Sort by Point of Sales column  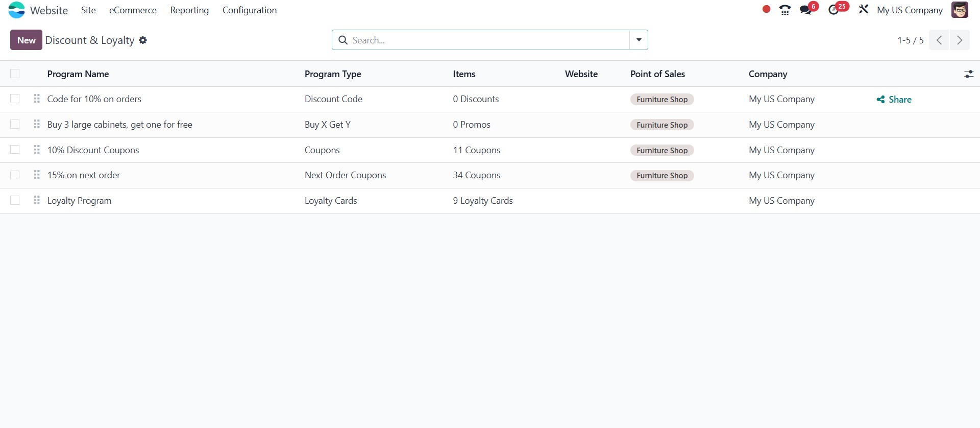[657, 74]
